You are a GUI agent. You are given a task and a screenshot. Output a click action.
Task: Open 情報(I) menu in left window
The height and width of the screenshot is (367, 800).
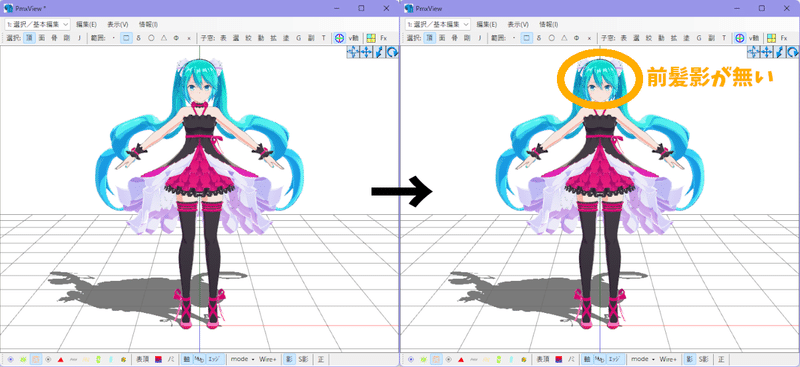148,24
